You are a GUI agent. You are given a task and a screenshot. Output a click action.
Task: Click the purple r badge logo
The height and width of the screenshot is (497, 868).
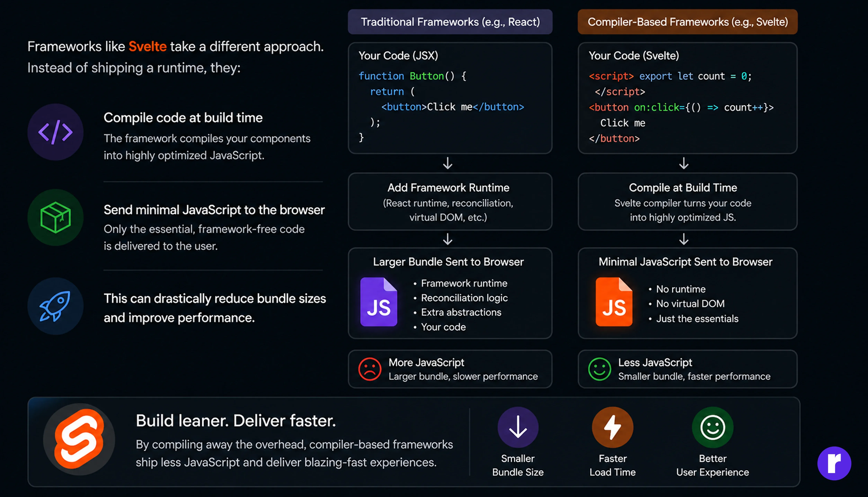834,463
